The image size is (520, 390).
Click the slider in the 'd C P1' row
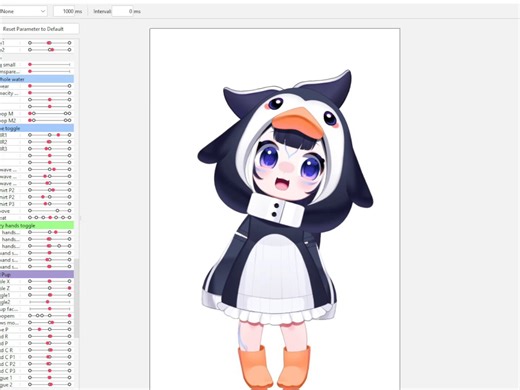coord(50,357)
